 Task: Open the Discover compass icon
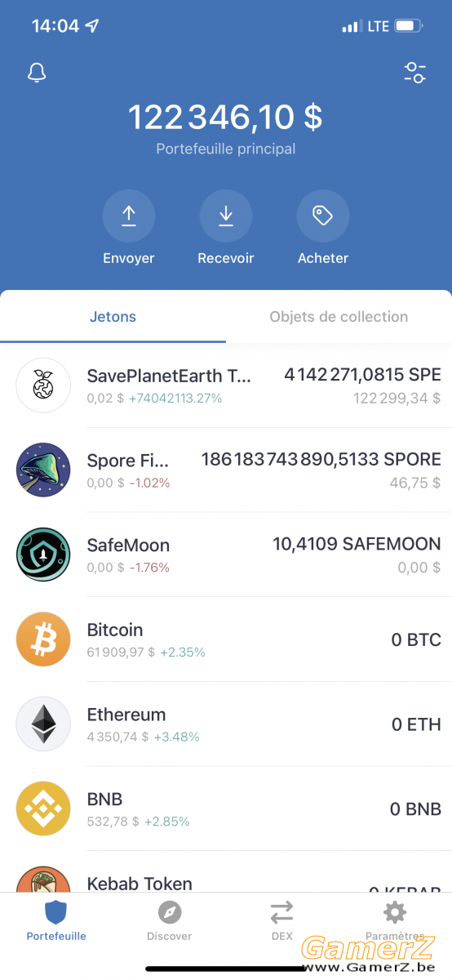point(170,912)
